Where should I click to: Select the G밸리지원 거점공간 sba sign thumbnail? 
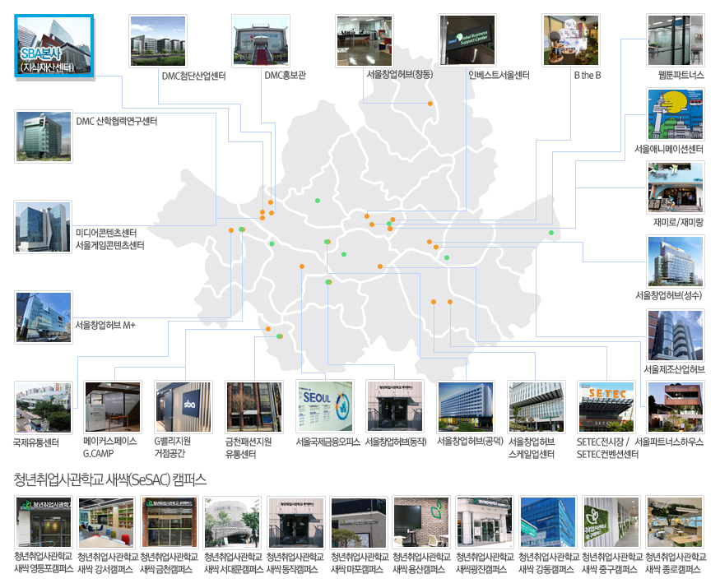[x=183, y=407]
